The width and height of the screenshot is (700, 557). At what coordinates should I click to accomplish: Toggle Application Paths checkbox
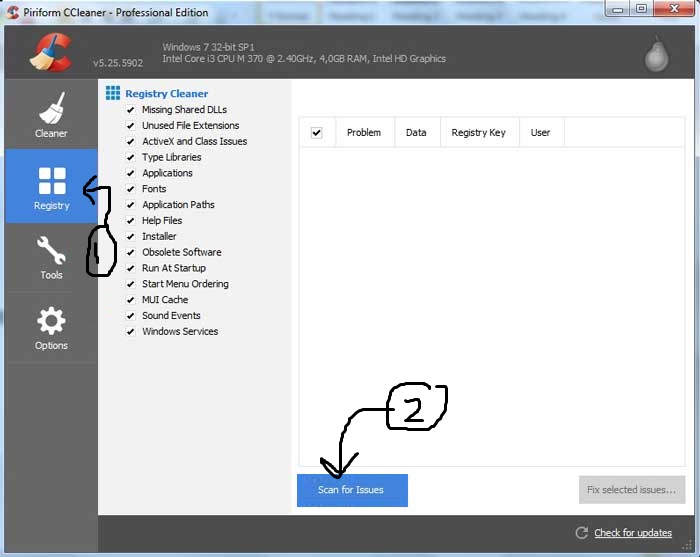coord(130,205)
